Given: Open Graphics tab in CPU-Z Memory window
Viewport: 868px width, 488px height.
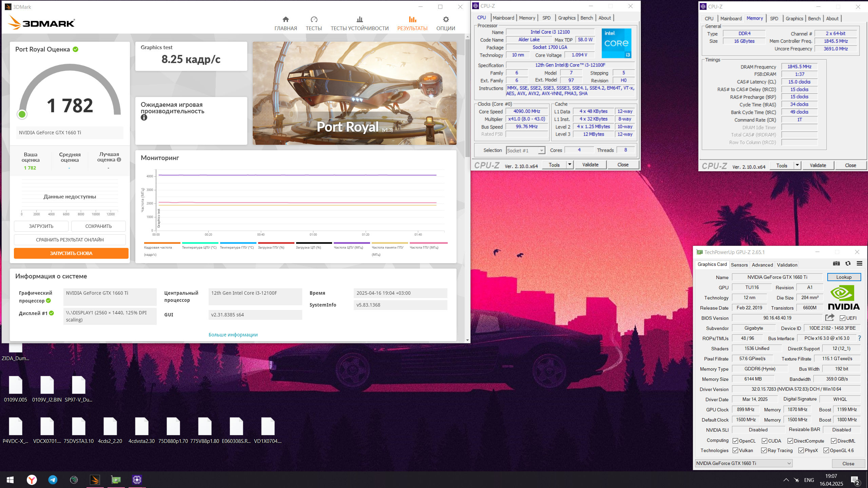Looking at the screenshot, I should (x=794, y=18).
